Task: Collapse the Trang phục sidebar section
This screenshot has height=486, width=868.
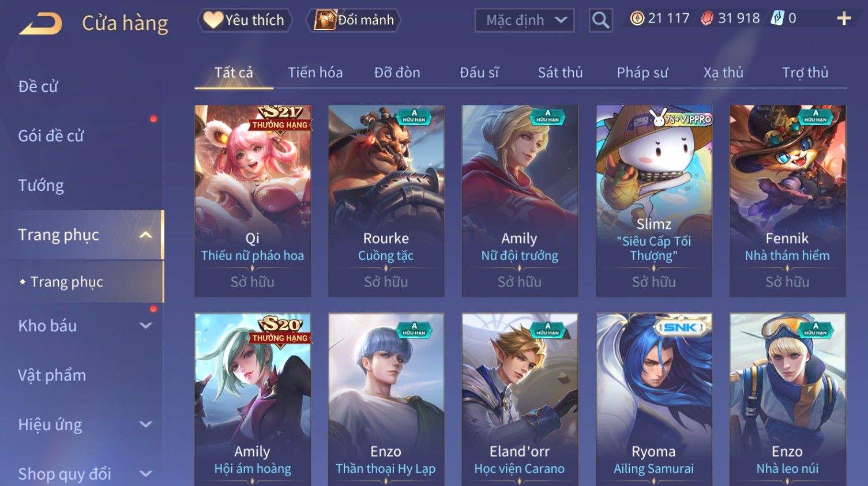Action: [146, 235]
